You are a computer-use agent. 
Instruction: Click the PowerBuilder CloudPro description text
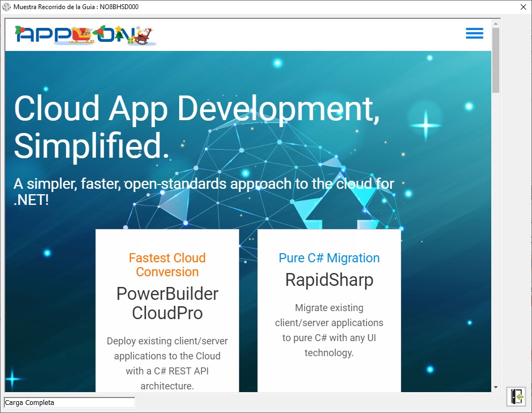(x=167, y=363)
